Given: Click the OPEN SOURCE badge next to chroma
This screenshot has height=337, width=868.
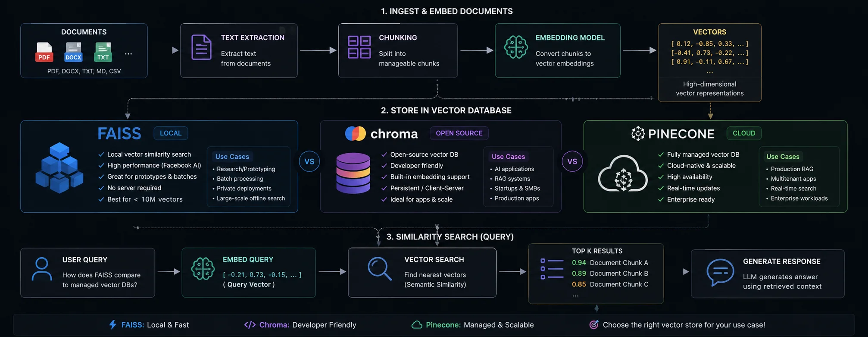Looking at the screenshot, I should click(x=459, y=133).
